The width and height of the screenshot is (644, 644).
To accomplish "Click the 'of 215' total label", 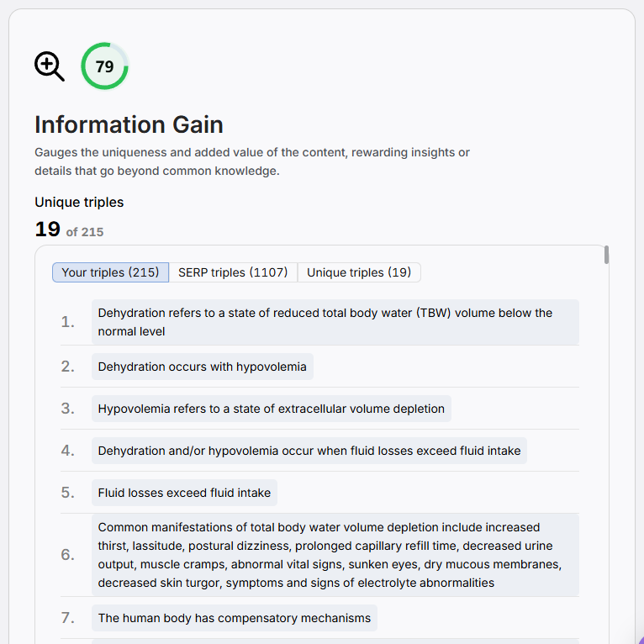I will pos(85,232).
